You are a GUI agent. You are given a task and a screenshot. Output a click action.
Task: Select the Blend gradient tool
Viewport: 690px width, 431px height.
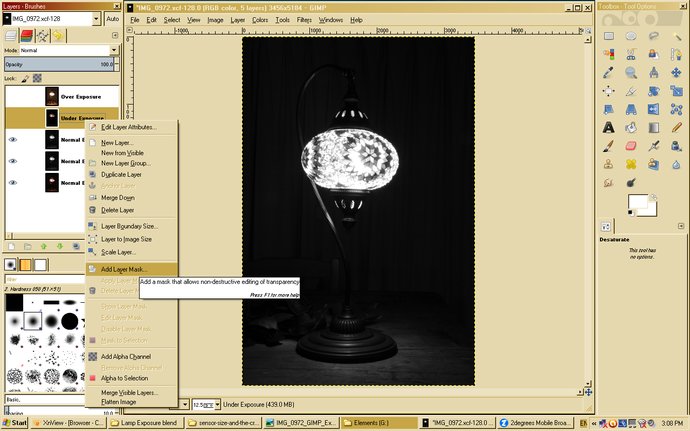(653, 128)
